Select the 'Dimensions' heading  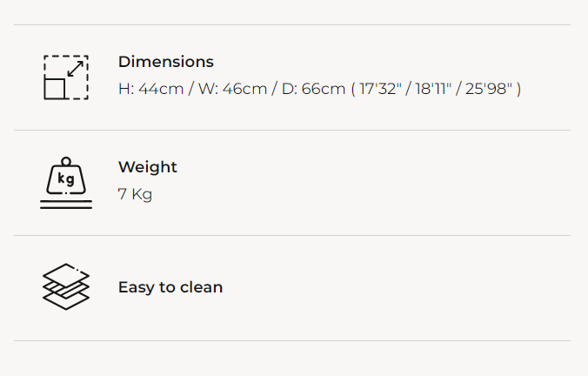click(165, 62)
